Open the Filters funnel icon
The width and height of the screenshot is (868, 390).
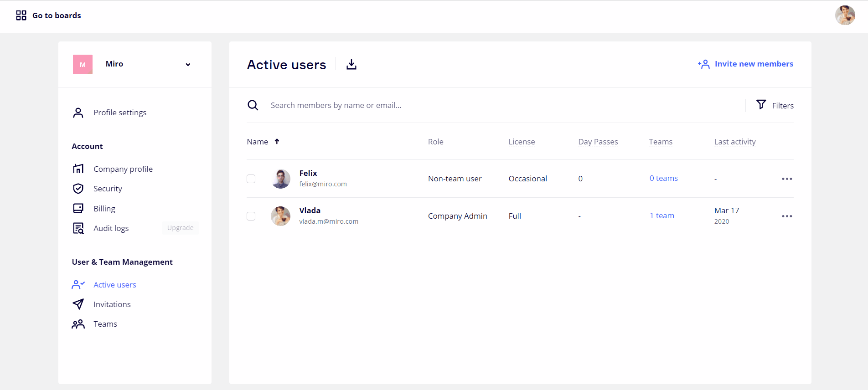761,105
